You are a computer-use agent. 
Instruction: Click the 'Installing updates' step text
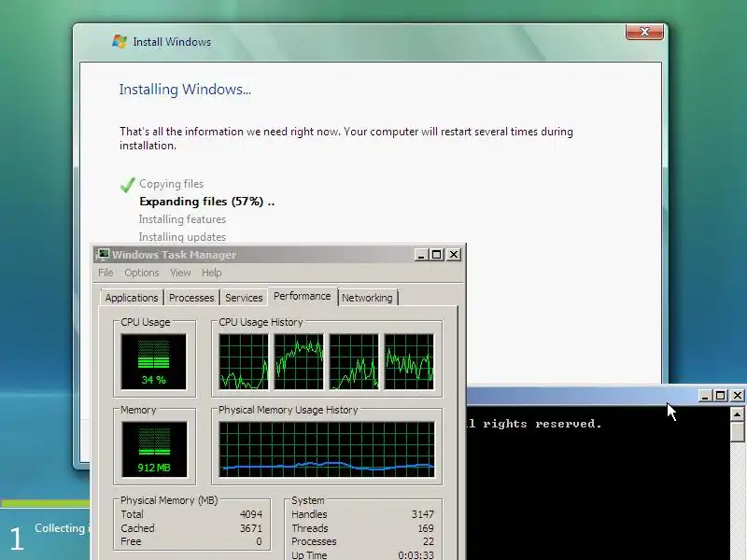182,237
